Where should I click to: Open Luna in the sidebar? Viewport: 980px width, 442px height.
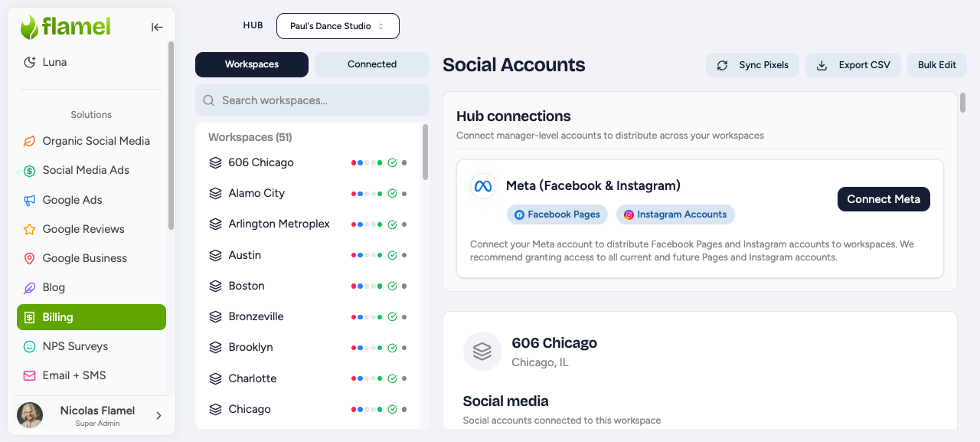click(x=91, y=62)
